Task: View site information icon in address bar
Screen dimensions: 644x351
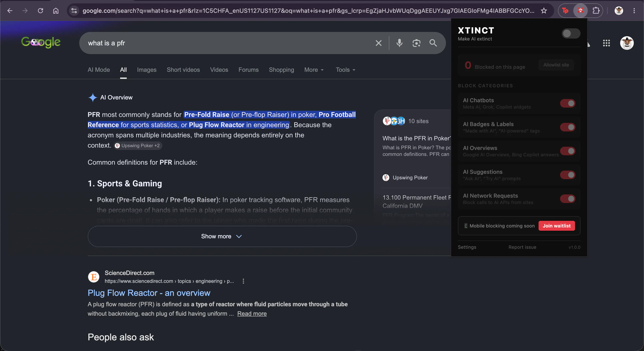Action: point(74,10)
